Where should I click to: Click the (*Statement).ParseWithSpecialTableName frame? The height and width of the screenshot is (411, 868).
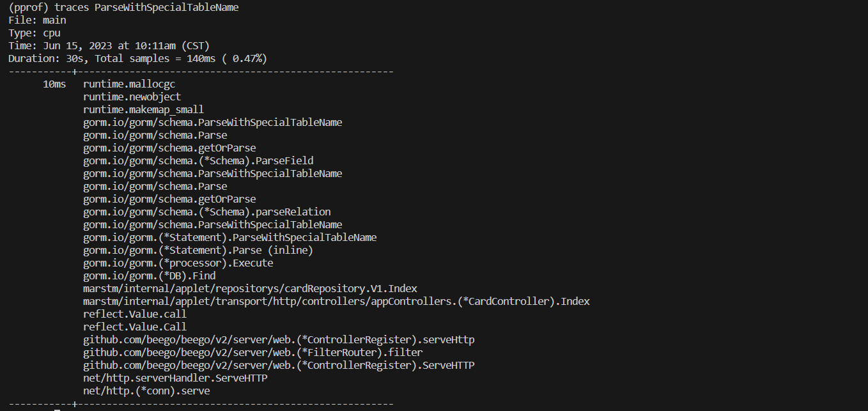[229, 238]
